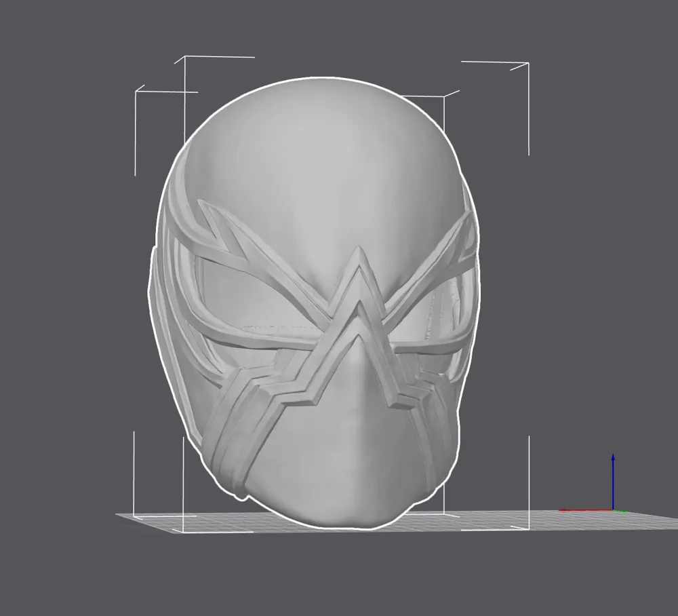
Task: Select the gray 3D mask model
Action: [x=315, y=303]
